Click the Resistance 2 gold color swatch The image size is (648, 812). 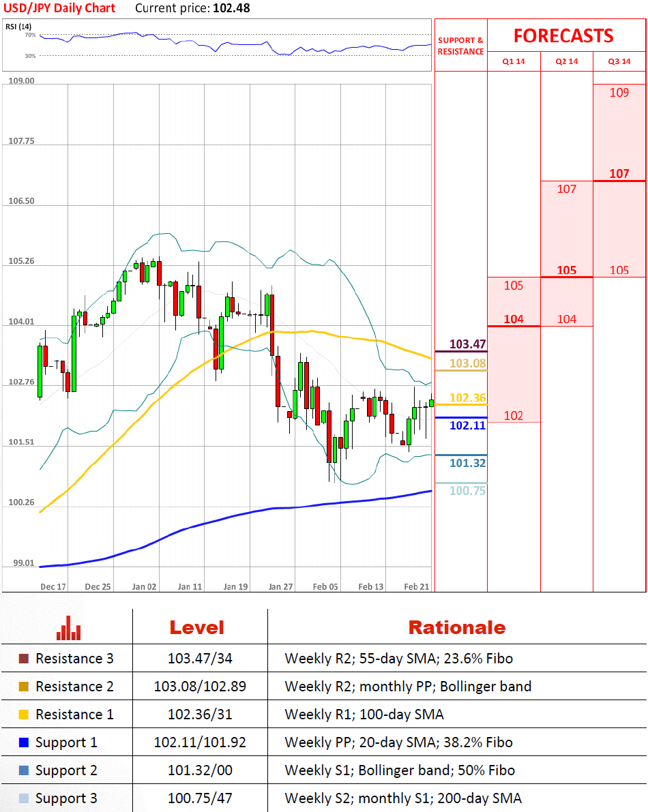[24, 687]
